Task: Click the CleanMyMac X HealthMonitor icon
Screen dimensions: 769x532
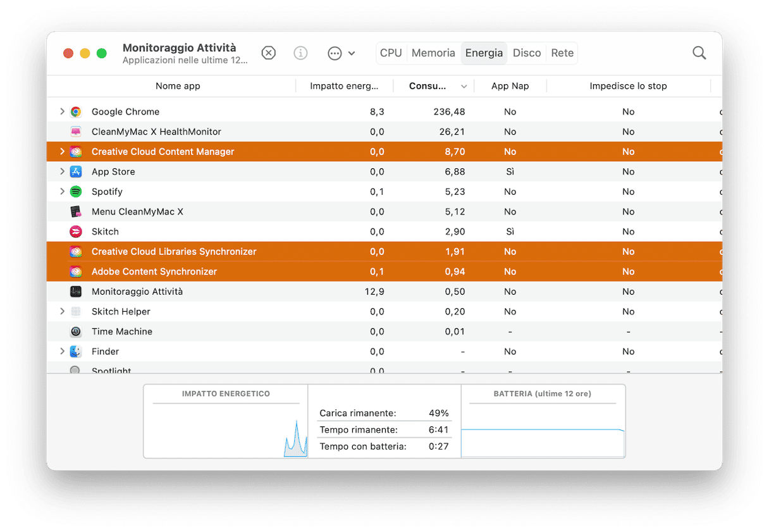Action: pos(76,132)
